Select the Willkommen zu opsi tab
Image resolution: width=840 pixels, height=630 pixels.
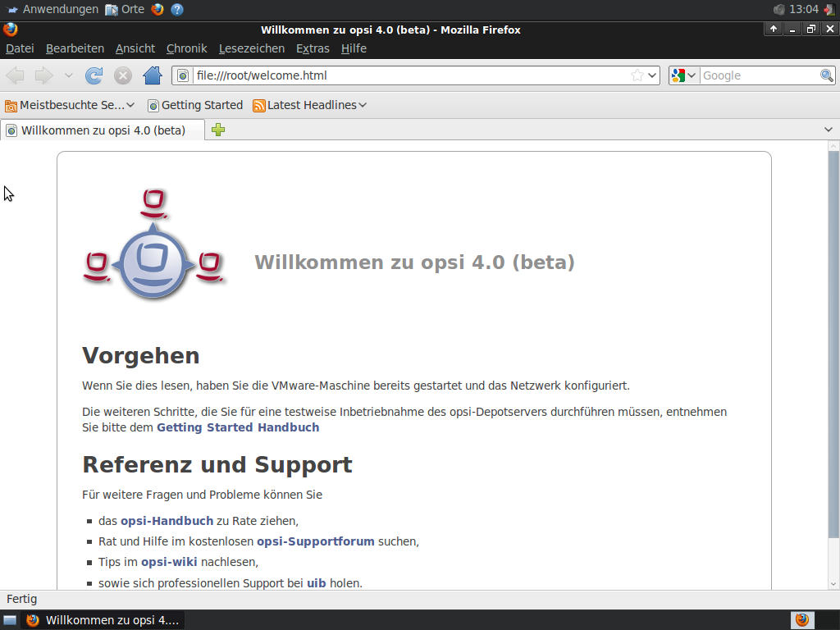(103, 130)
